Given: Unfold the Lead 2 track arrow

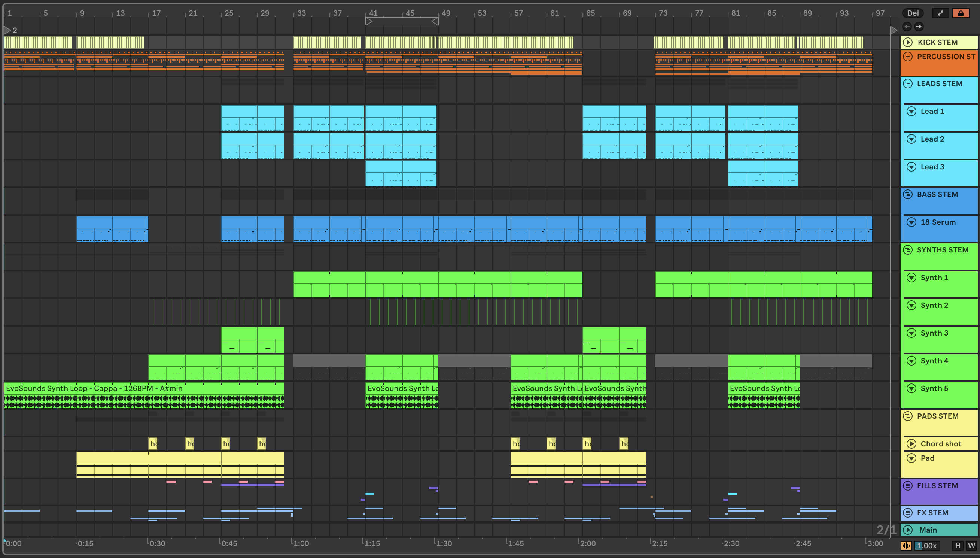Looking at the screenshot, I should pos(911,139).
